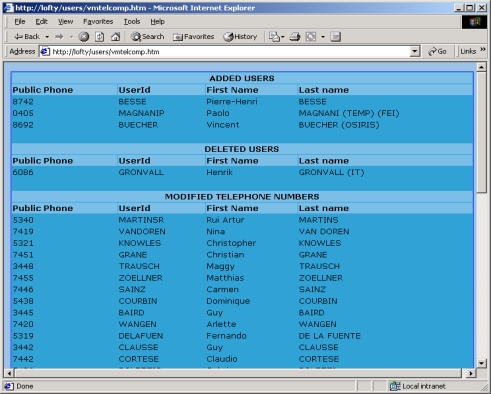Viewport: 491px width, 394px height.
Task: Click the Print icon
Action: point(295,37)
